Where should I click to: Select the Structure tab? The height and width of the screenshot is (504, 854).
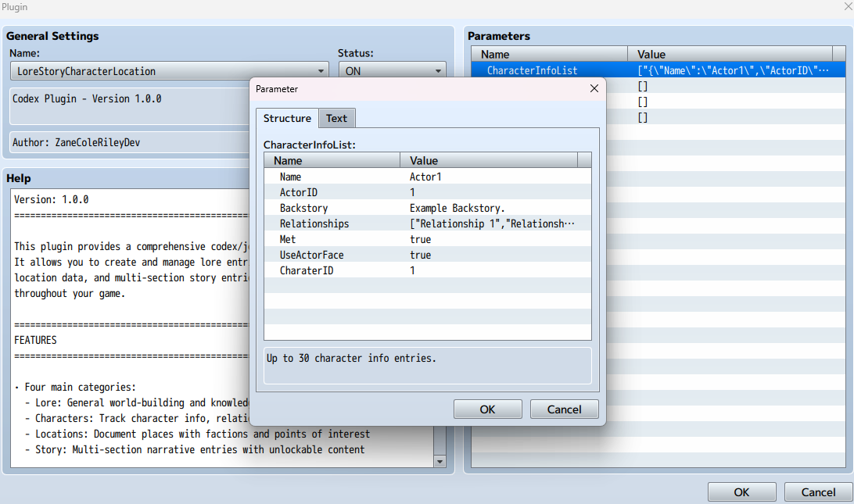point(287,118)
